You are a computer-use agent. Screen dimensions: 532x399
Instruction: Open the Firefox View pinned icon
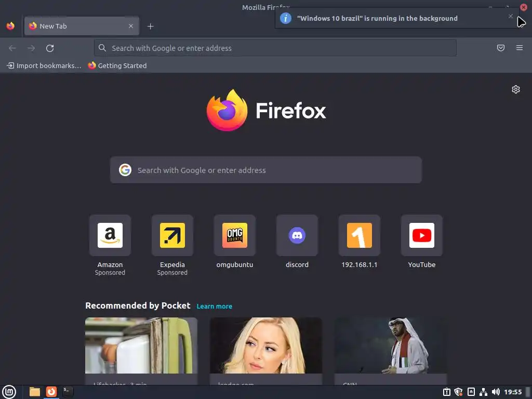[10, 26]
